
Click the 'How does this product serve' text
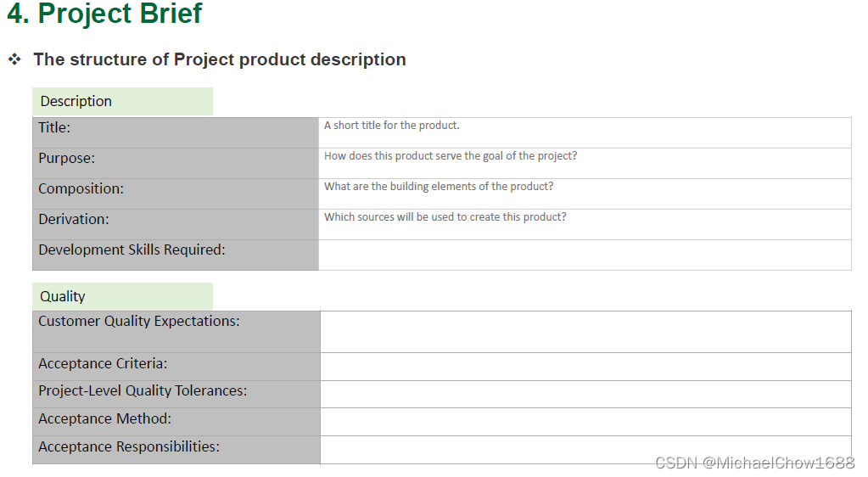coord(451,156)
